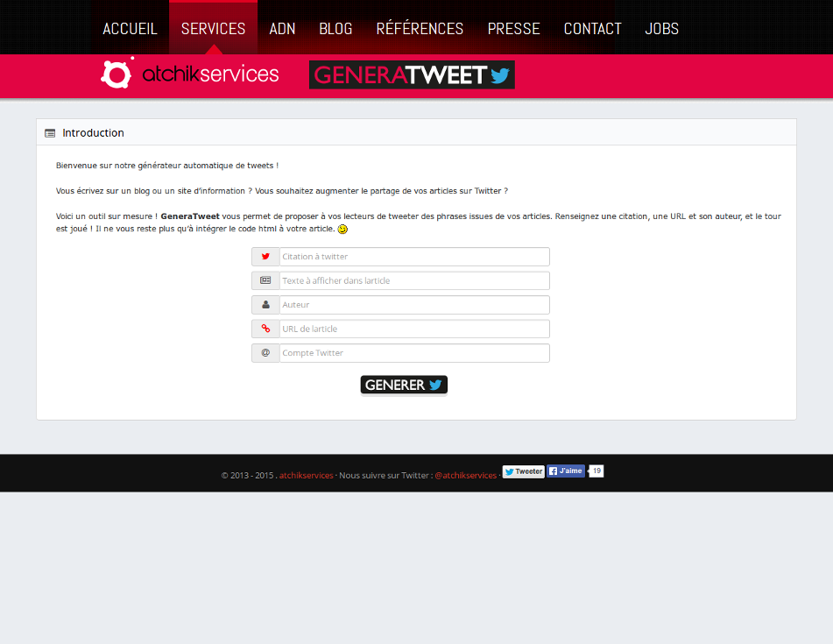The image size is (833, 644).
Task: Open the BLOG navigation link
Action: tap(335, 29)
